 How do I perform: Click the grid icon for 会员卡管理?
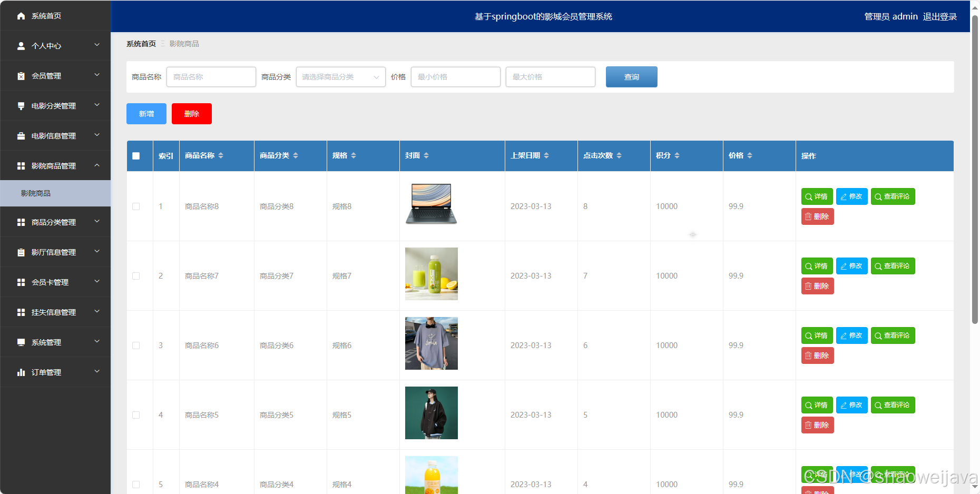[x=21, y=282]
